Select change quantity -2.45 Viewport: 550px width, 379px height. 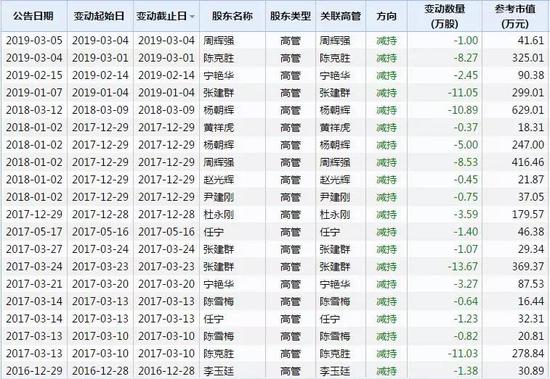pyautogui.click(x=465, y=75)
